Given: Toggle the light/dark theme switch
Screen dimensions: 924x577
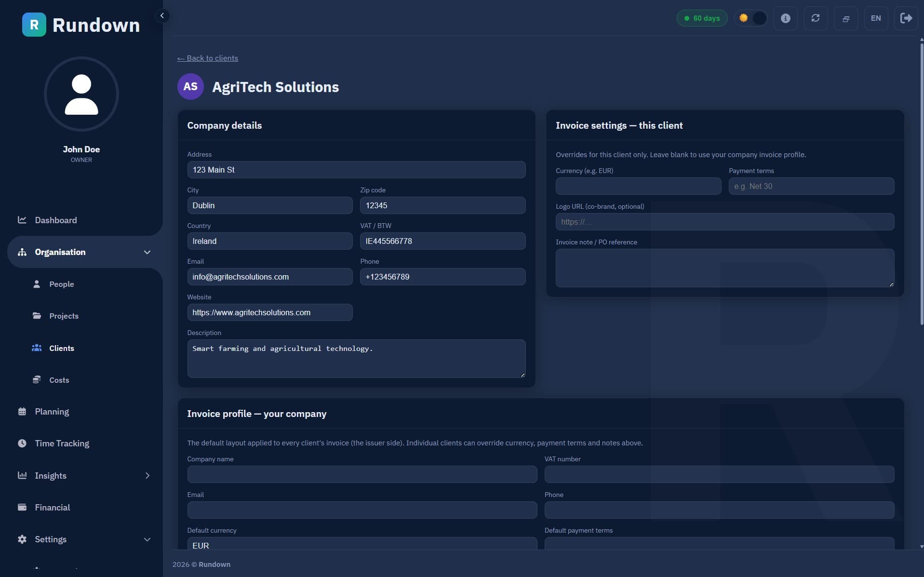Looking at the screenshot, I should coord(751,18).
